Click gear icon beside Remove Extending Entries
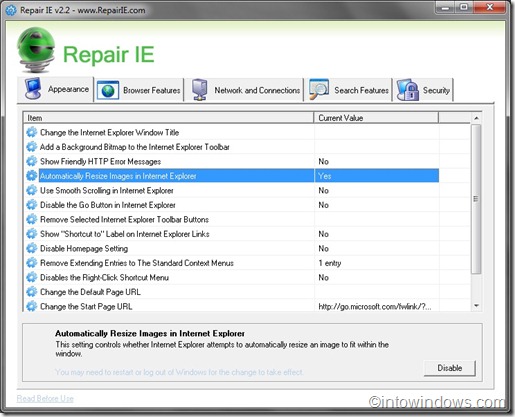515x417 pixels. click(x=32, y=263)
